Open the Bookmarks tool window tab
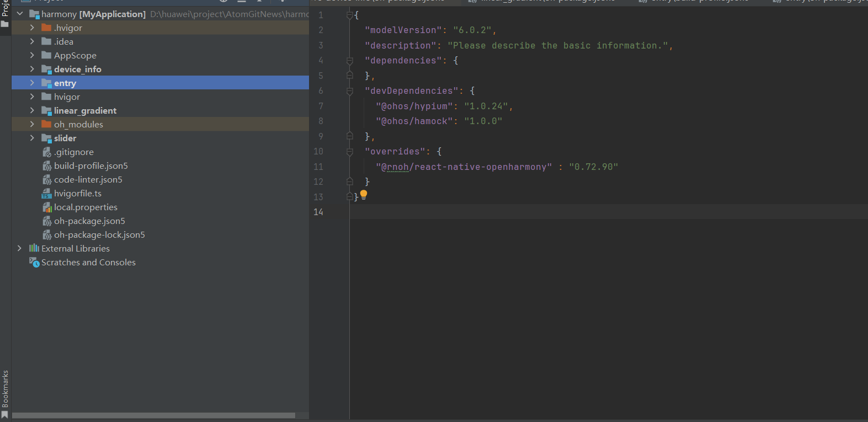868x422 pixels. pos(6,393)
